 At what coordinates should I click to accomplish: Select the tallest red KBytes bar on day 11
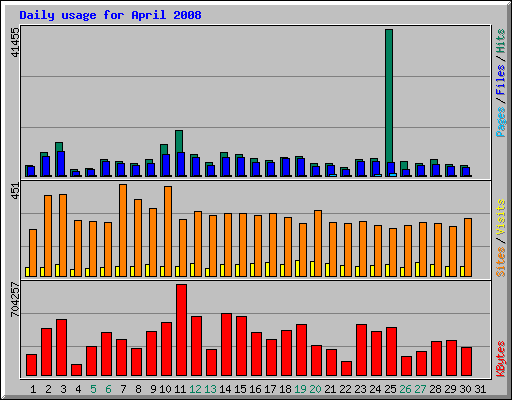(x=181, y=330)
